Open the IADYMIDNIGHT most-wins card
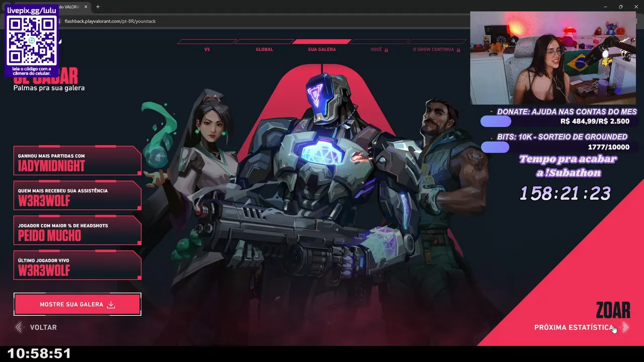 pyautogui.click(x=77, y=160)
